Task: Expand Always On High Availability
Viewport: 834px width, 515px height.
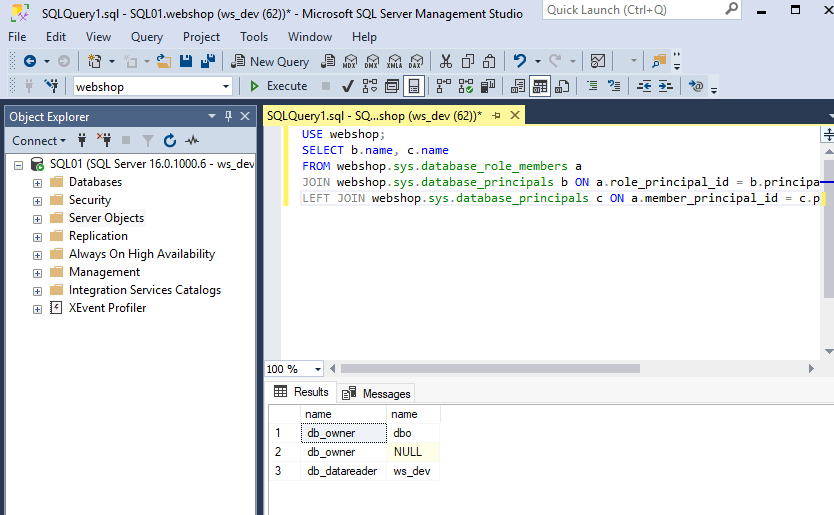Action: [37, 255]
